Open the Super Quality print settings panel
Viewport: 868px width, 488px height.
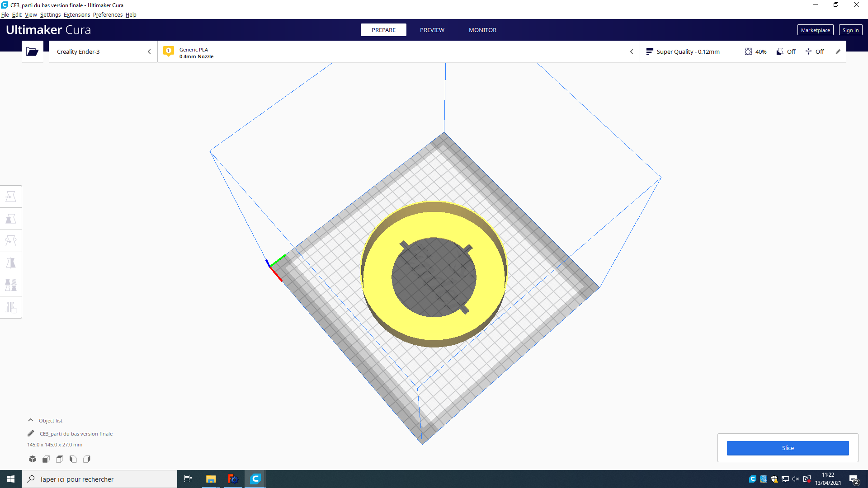(688, 52)
